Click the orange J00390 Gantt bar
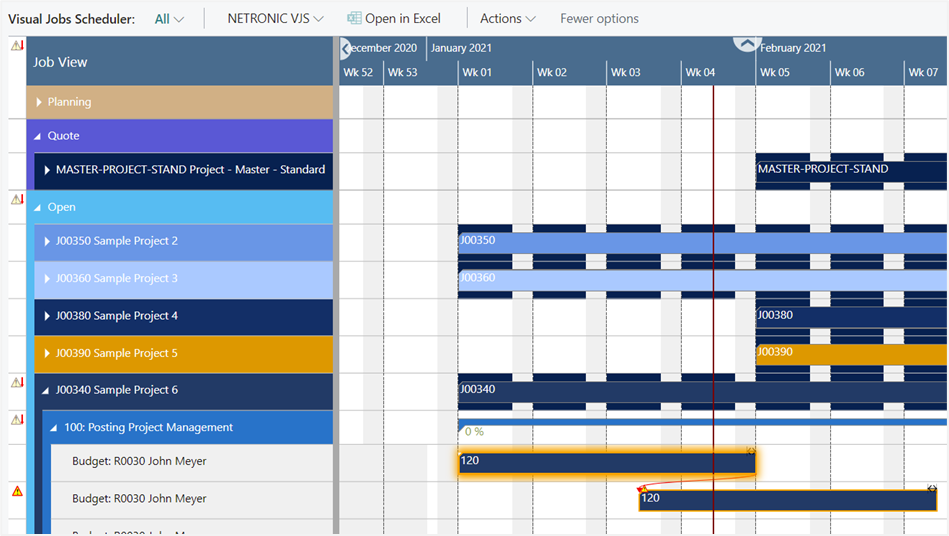This screenshot has height=536, width=949. [x=850, y=354]
